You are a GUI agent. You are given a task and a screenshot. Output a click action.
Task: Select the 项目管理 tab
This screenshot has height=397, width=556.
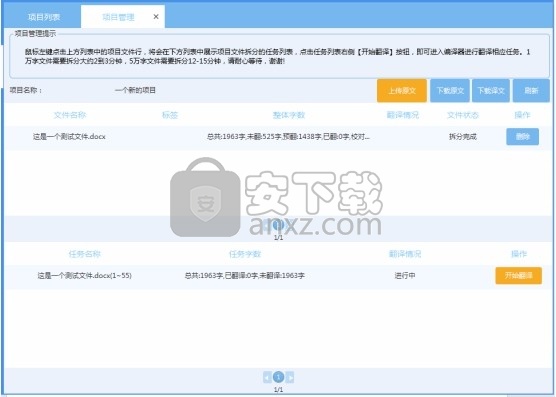tap(118, 17)
